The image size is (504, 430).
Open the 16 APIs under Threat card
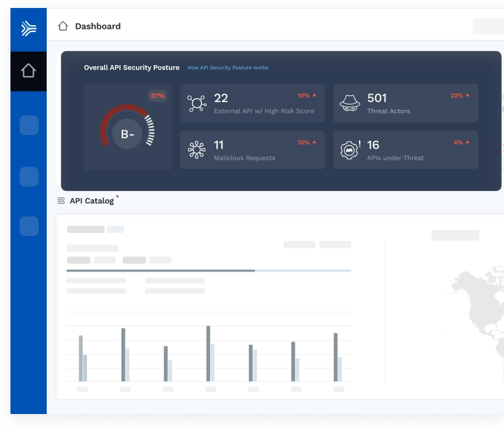pos(405,150)
